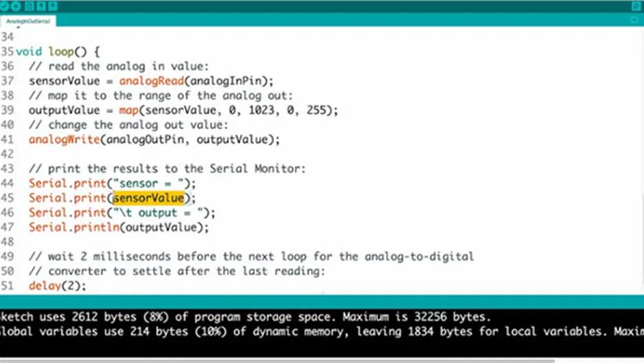Click line number 42 in the gutter
Screen dimensions: 644x363
click(x=7, y=154)
